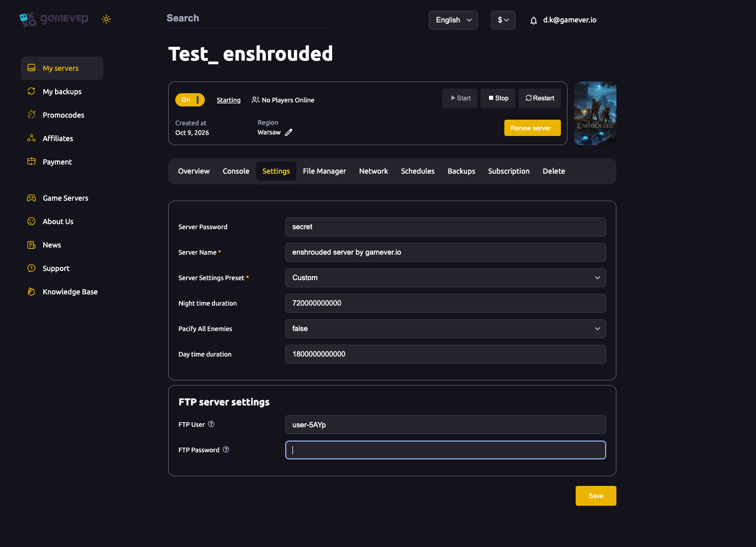Viewport: 756px width, 547px height.
Task: Open Support in sidebar
Action: coord(62,268)
